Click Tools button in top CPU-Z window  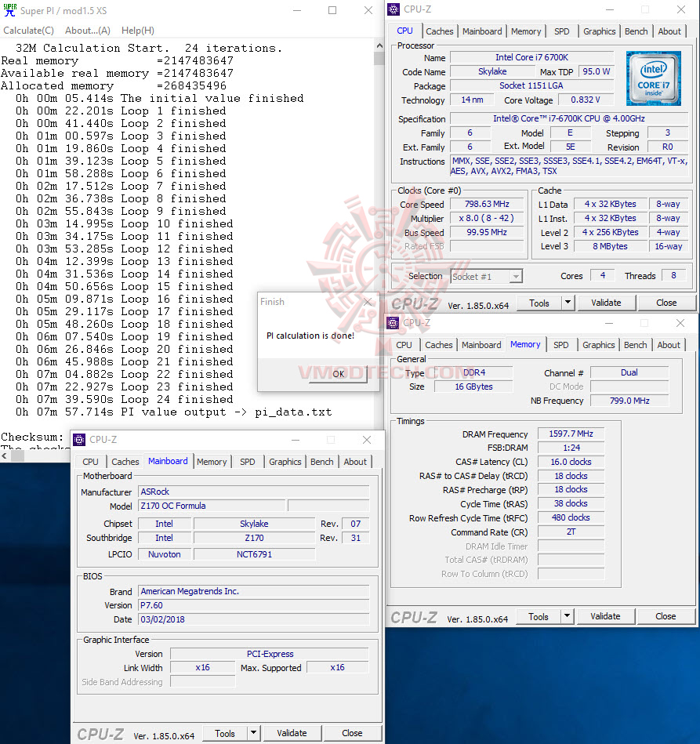(539, 303)
